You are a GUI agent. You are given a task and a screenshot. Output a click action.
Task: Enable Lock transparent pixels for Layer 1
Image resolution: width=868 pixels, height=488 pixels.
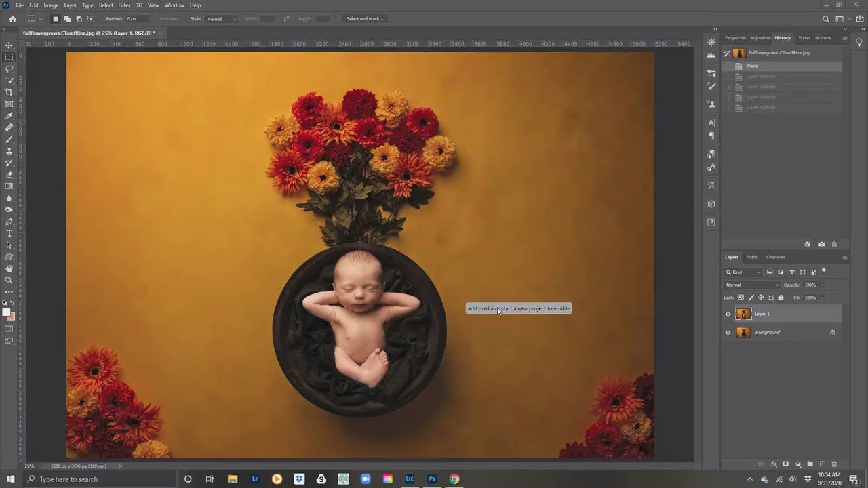741,298
